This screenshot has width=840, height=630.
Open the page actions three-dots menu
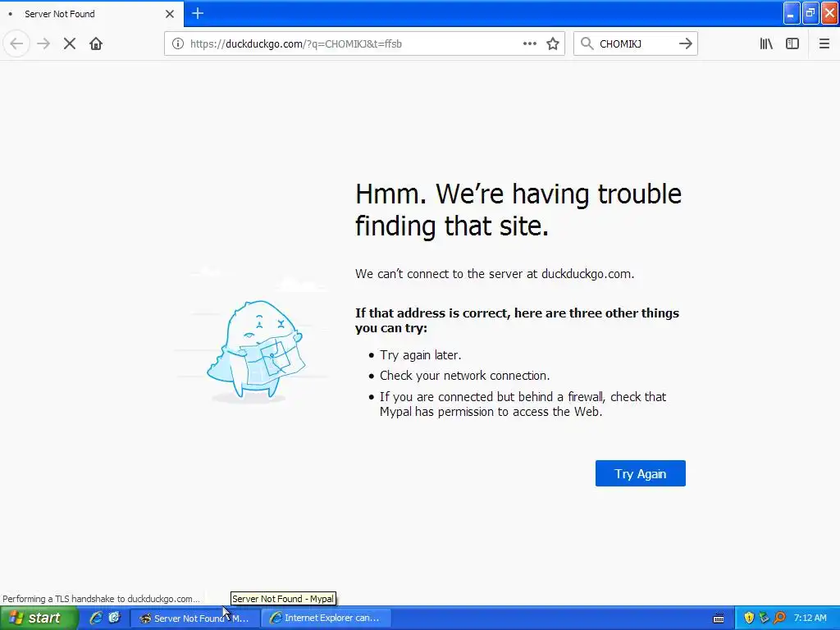pyautogui.click(x=529, y=43)
